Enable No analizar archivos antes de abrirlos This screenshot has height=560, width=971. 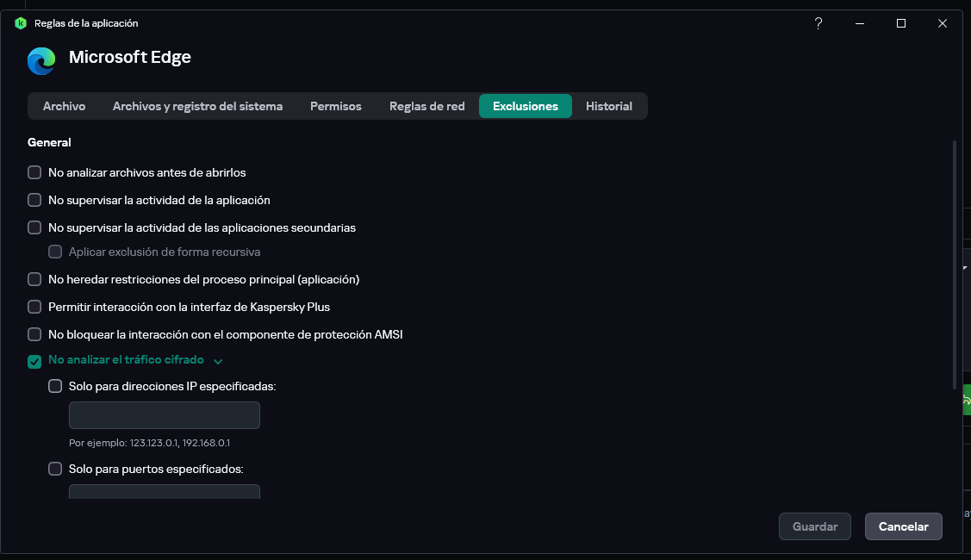coord(34,172)
